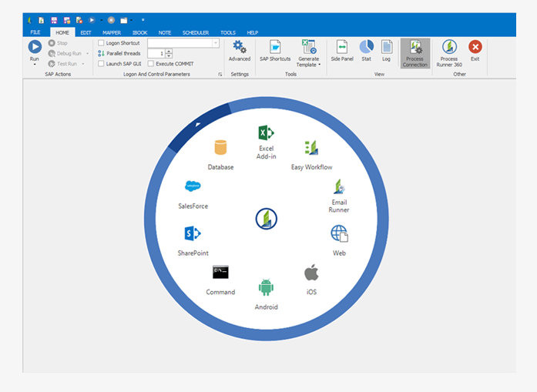Click the center Process Runner logo
The image size is (537, 392).
266,219
